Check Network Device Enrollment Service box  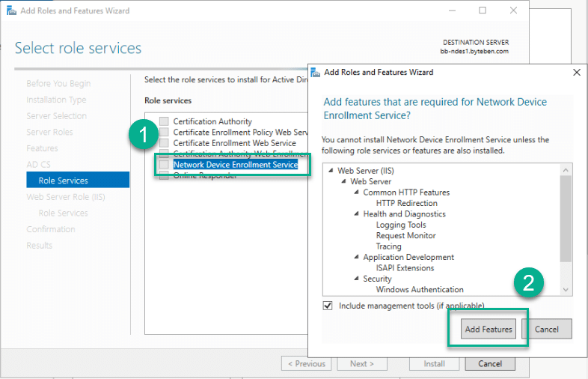(x=164, y=165)
